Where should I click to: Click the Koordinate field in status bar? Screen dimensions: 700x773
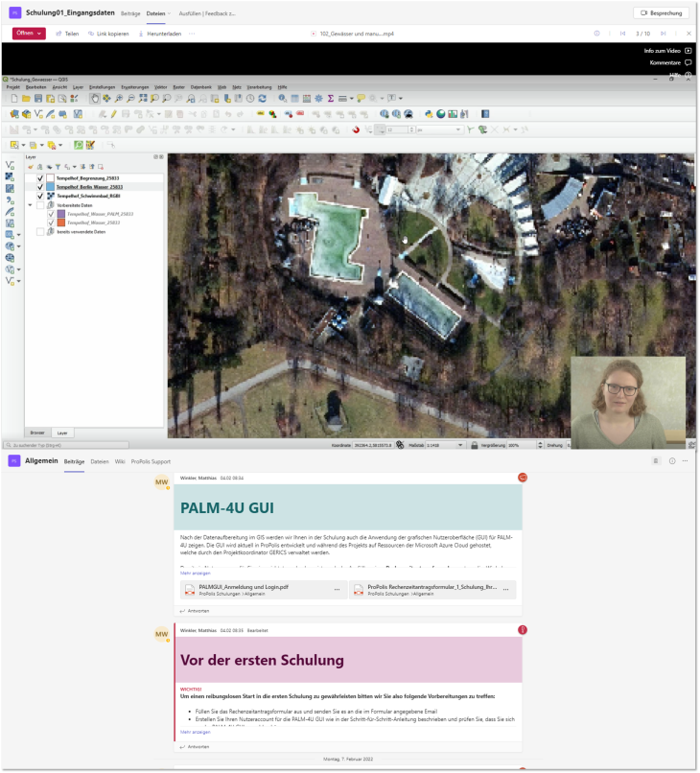click(373, 446)
